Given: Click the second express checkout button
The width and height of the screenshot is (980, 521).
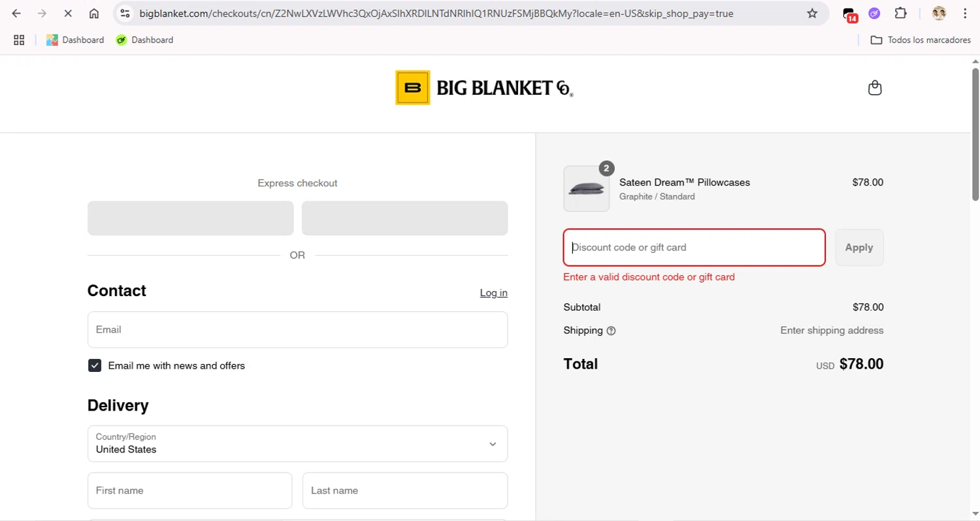Looking at the screenshot, I should point(405,218).
